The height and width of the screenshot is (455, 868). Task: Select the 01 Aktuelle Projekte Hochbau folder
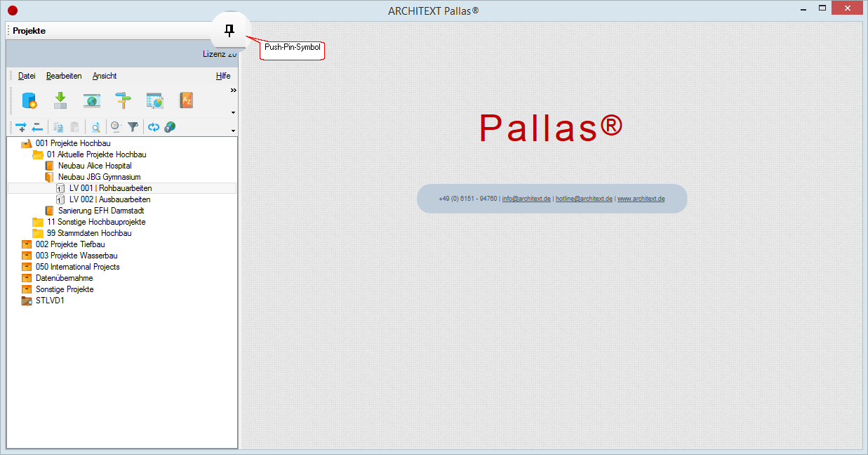[x=97, y=154]
